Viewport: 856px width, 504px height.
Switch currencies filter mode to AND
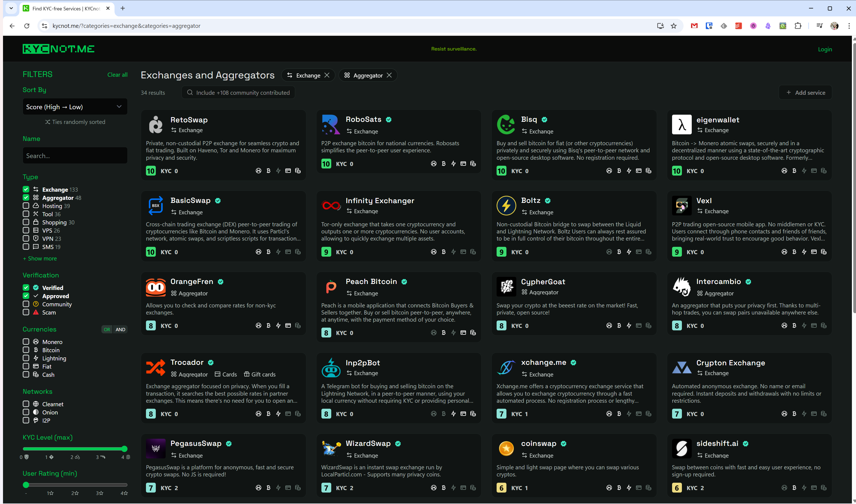120,330
